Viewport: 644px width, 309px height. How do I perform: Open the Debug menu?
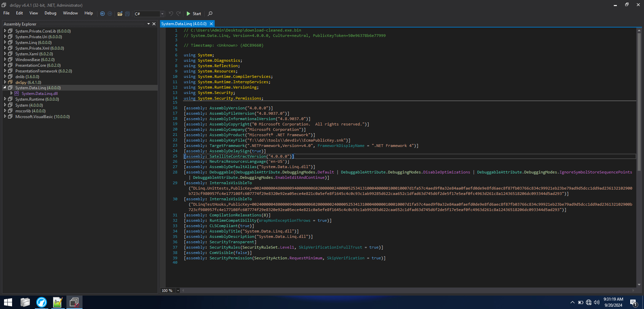pos(50,13)
